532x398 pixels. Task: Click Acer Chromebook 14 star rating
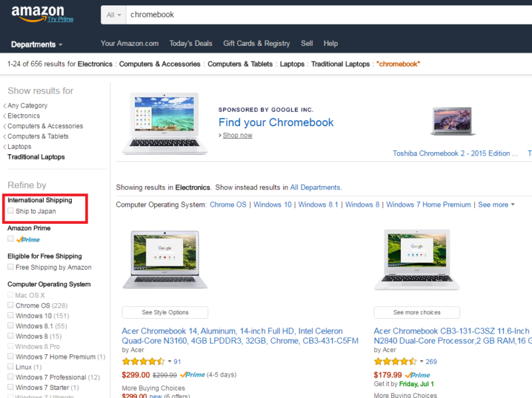click(143, 361)
